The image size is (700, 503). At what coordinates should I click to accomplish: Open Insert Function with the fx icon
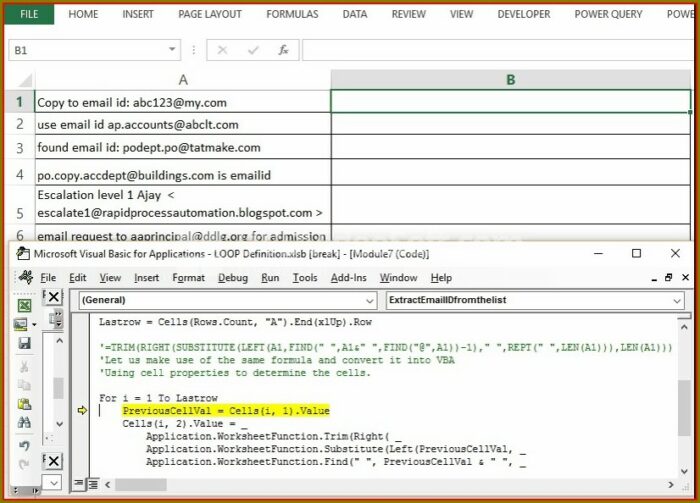pos(283,50)
